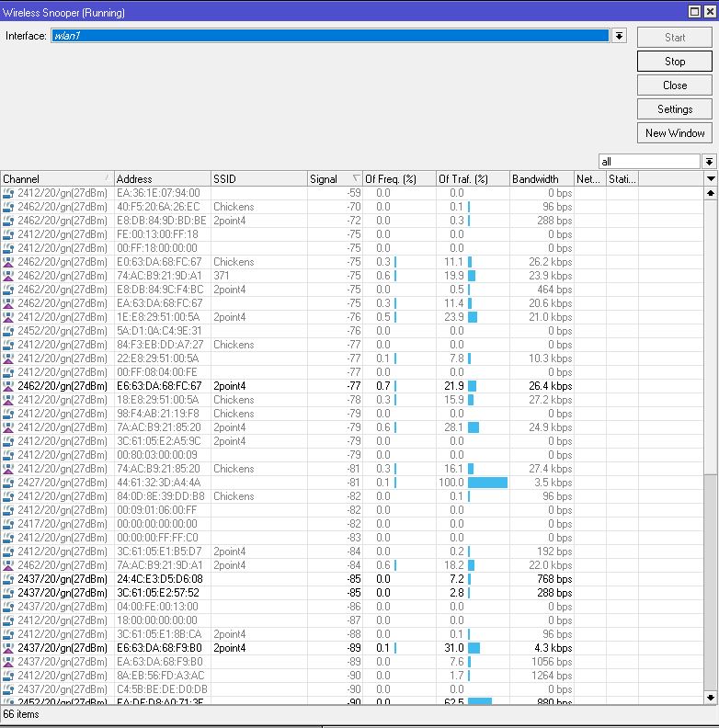The height and width of the screenshot is (728, 719).
Task: Click the access point icon for E0:63:DA:68:FC:67
Action: coord(8,262)
